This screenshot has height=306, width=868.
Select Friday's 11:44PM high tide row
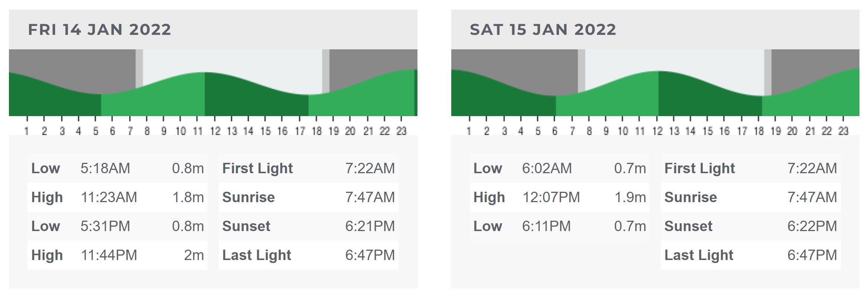click(x=117, y=255)
